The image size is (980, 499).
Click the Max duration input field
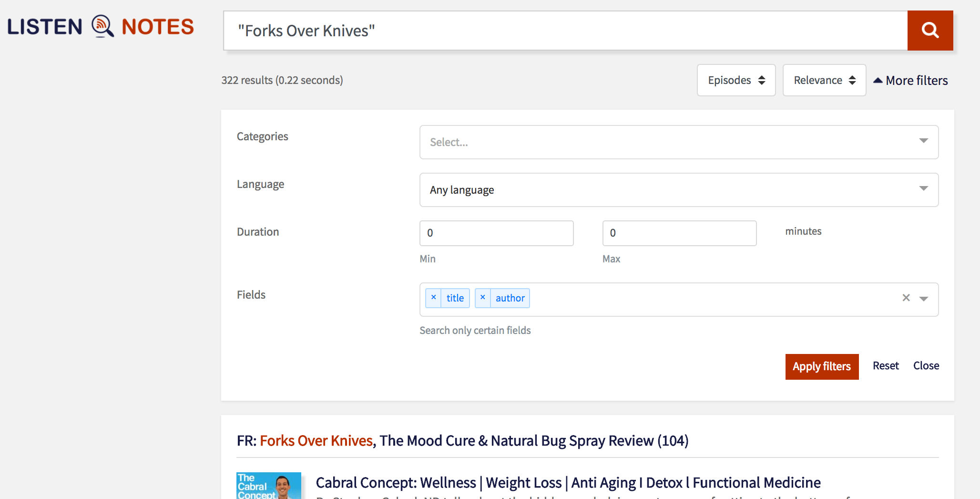[679, 233]
